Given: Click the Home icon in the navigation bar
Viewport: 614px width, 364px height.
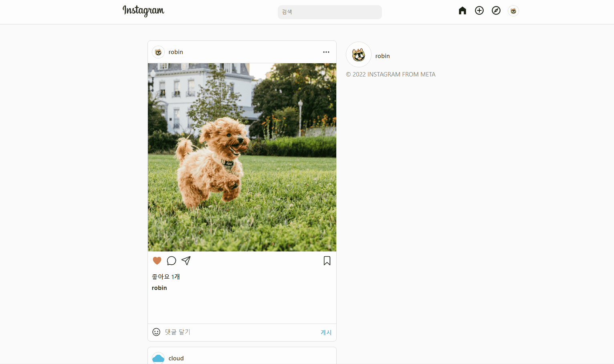Looking at the screenshot, I should 462,10.
